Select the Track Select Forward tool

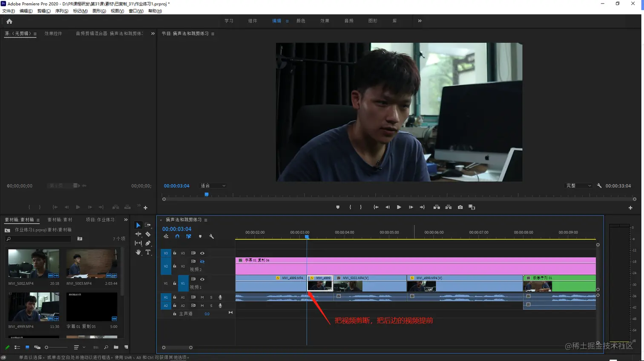coord(148,225)
